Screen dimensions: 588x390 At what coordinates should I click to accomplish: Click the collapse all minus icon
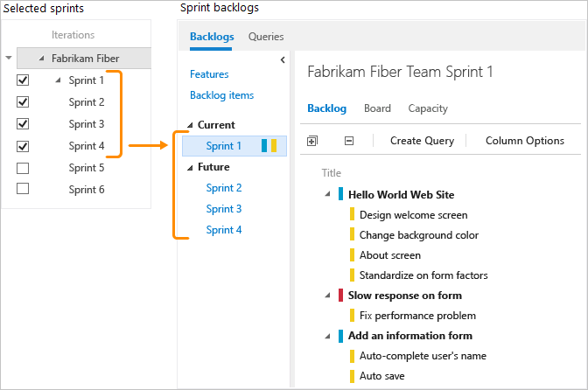tap(349, 141)
